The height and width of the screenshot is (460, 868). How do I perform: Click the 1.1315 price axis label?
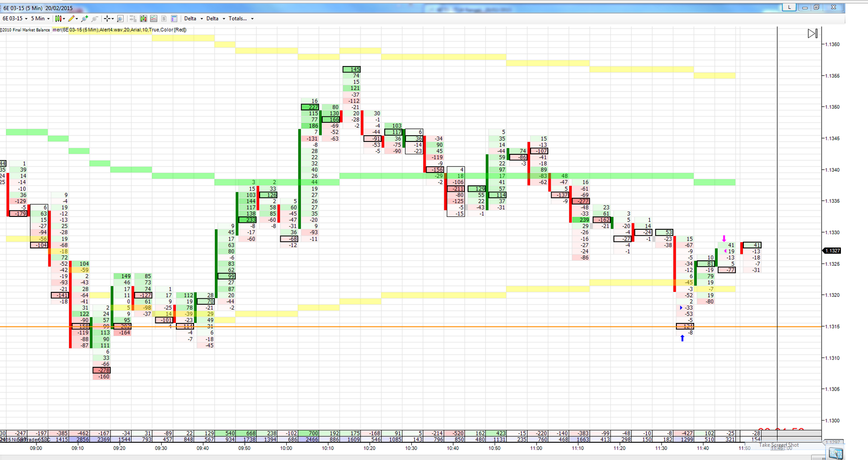click(832, 326)
